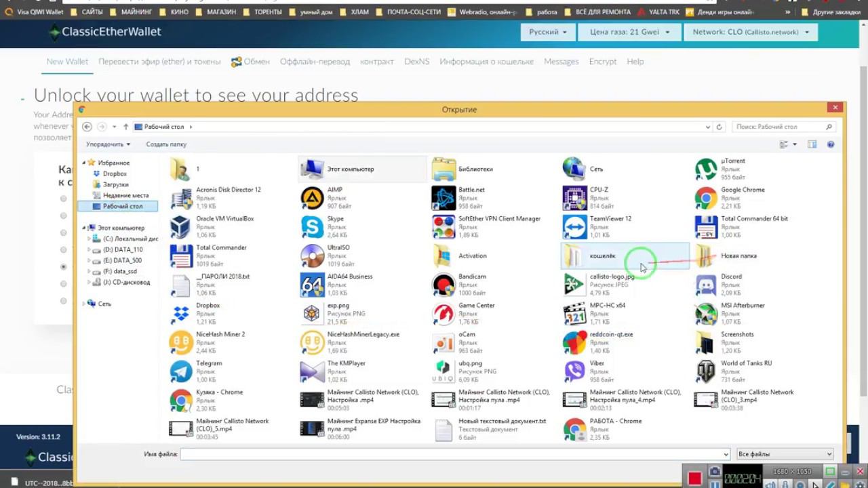The height and width of the screenshot is (488, 868).
Task: Click the Back navigation arrow in dialog
Action: 87,127
